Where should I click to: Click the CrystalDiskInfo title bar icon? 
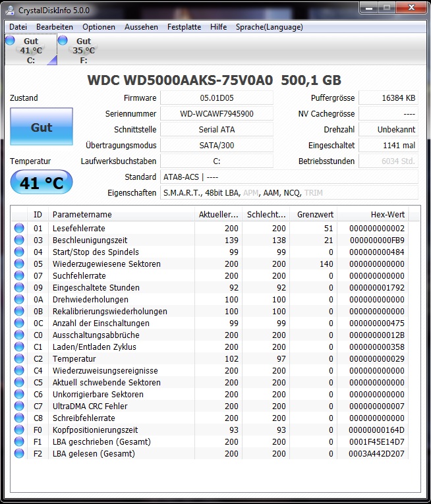click(10, 11)
